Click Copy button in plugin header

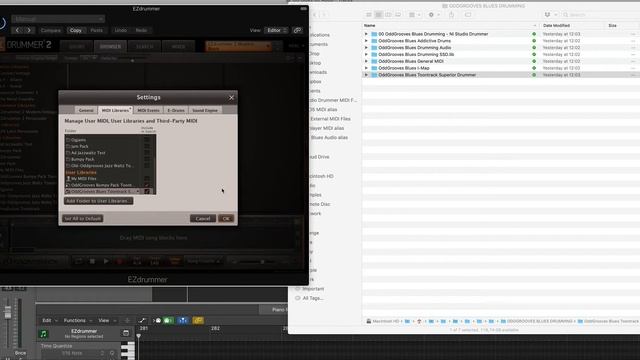[x=76, y=30]
